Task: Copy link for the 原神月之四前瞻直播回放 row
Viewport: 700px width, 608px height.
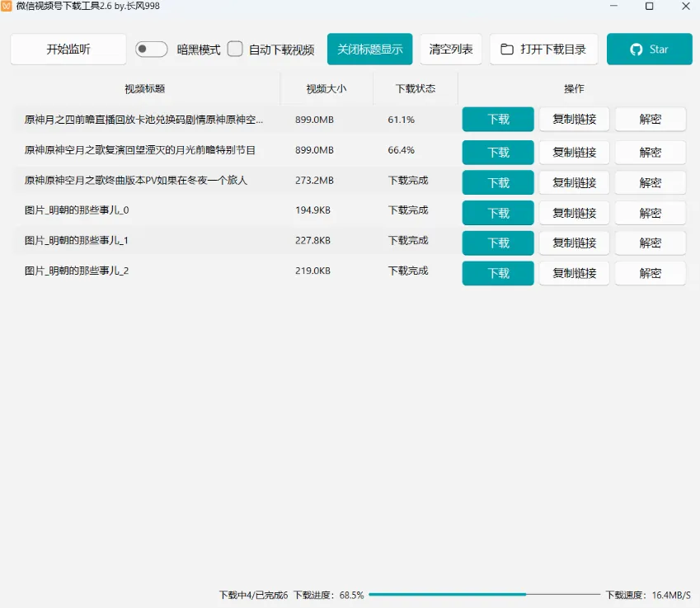Action: point(574,120)
